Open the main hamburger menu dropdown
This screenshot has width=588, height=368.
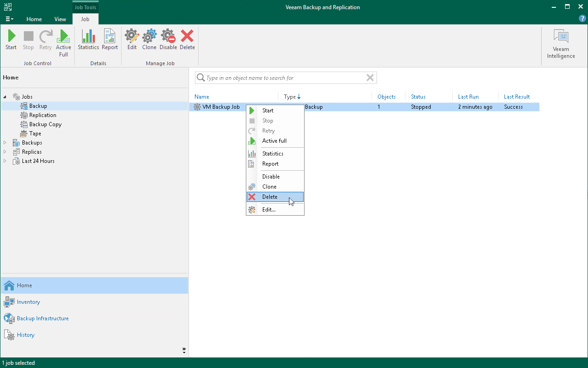[x=10, y=19]
